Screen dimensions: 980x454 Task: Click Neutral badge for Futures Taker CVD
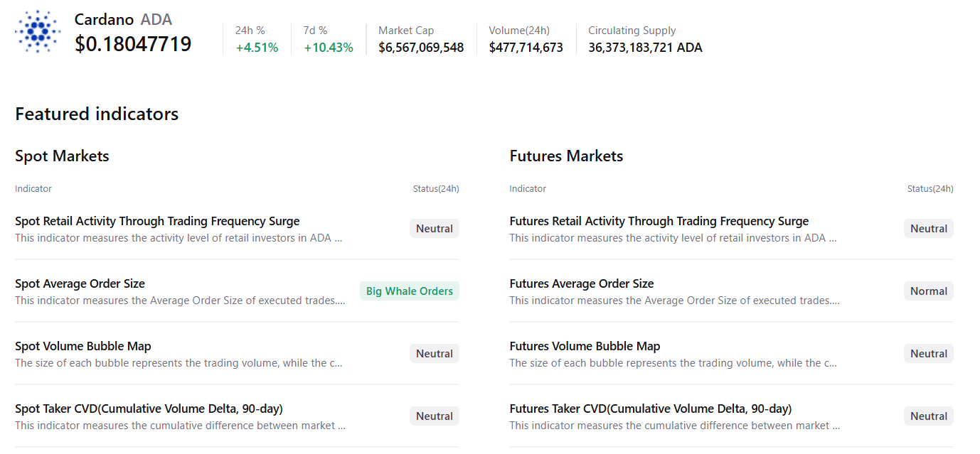(929, 416)
